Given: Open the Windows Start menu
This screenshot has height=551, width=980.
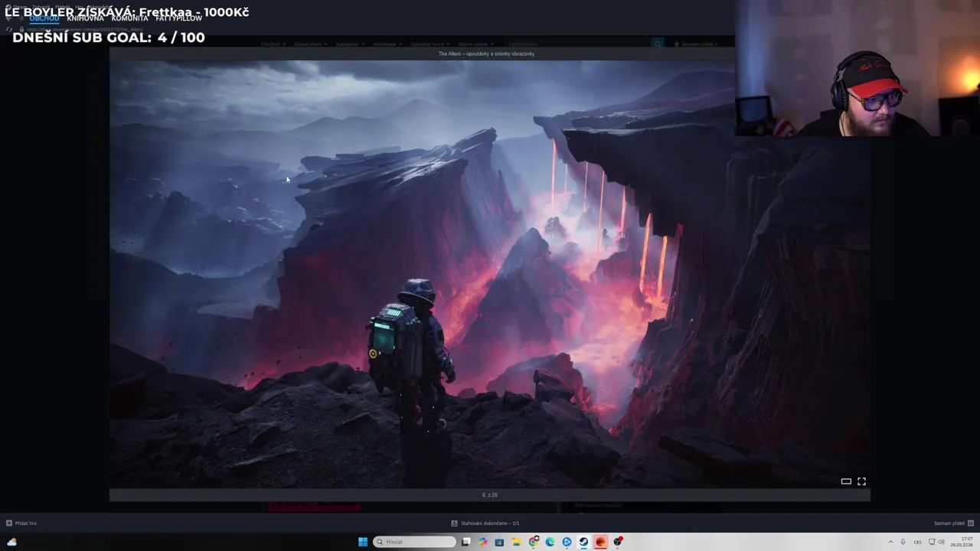Looking at the screenshot, I should (x=363, y=542).
